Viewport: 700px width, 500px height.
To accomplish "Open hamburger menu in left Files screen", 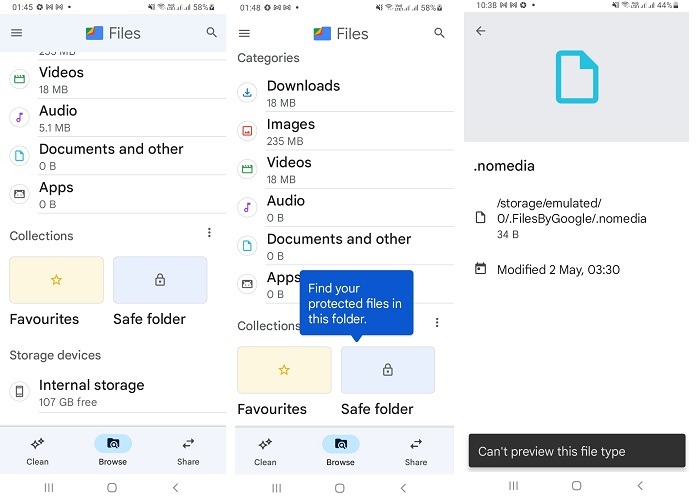I will (x=17, y=33).
